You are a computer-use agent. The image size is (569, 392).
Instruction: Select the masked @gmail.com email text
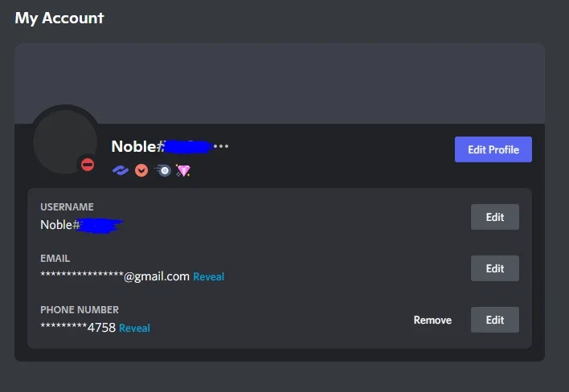point(115,276)
